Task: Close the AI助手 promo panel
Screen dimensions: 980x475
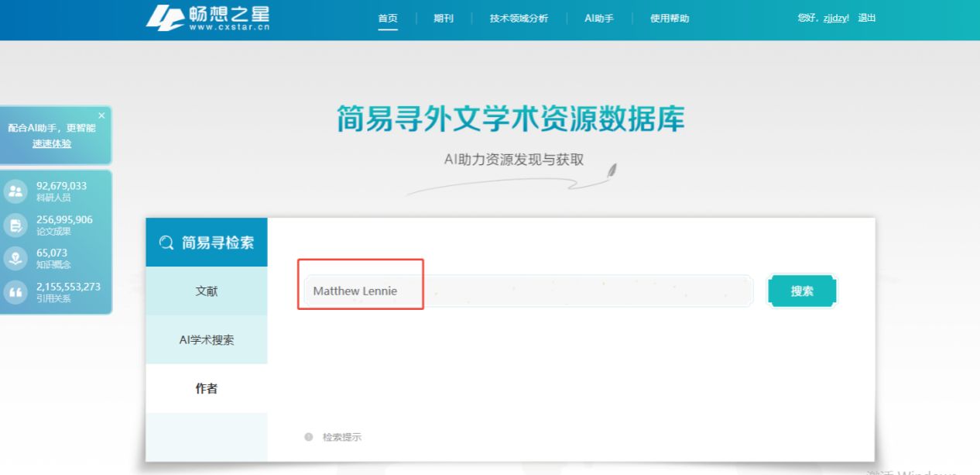Action: [101, 115]
